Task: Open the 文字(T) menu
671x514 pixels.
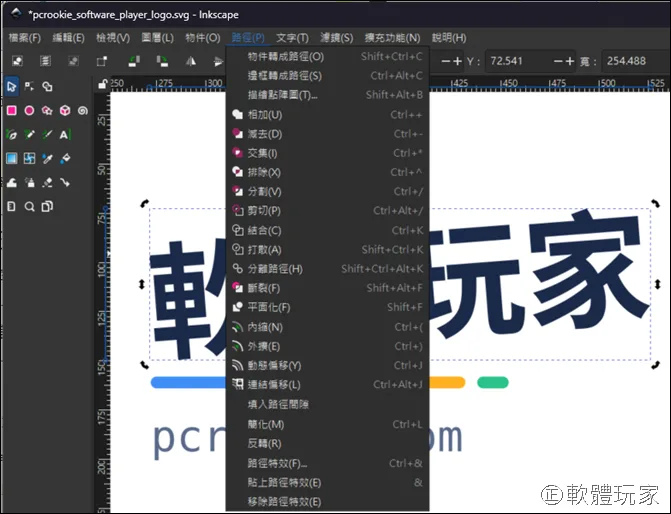Action: (x=292, y=38)
